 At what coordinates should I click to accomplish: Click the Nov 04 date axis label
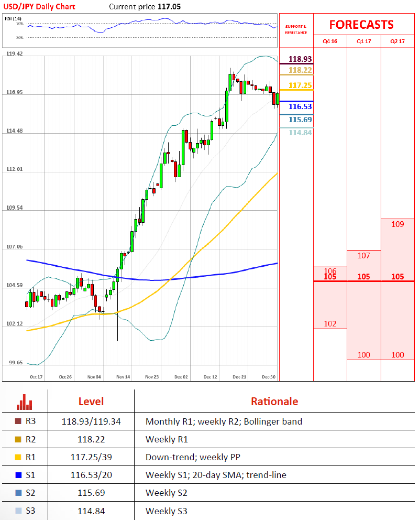click(94, 377)
